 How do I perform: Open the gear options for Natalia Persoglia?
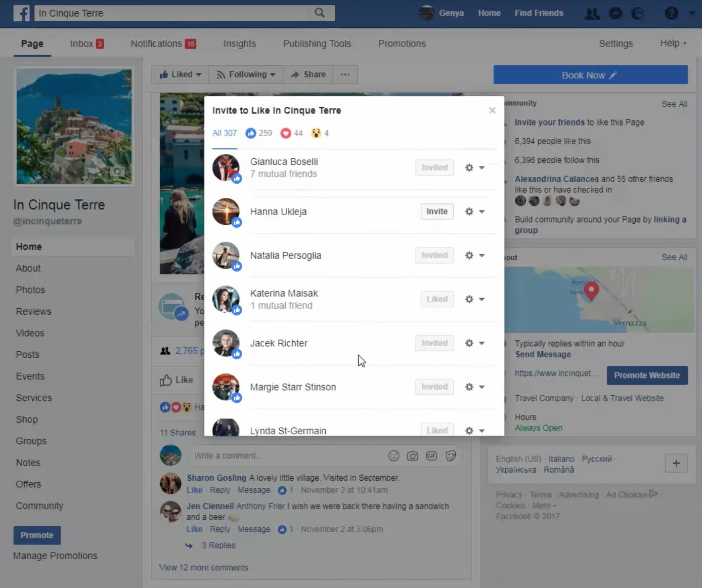coord(474,256)
